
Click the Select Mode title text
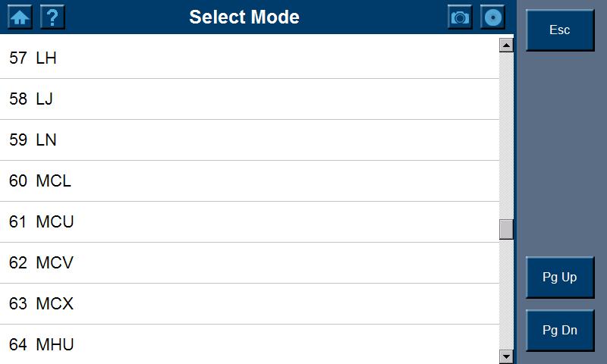(x=244, y=17)
